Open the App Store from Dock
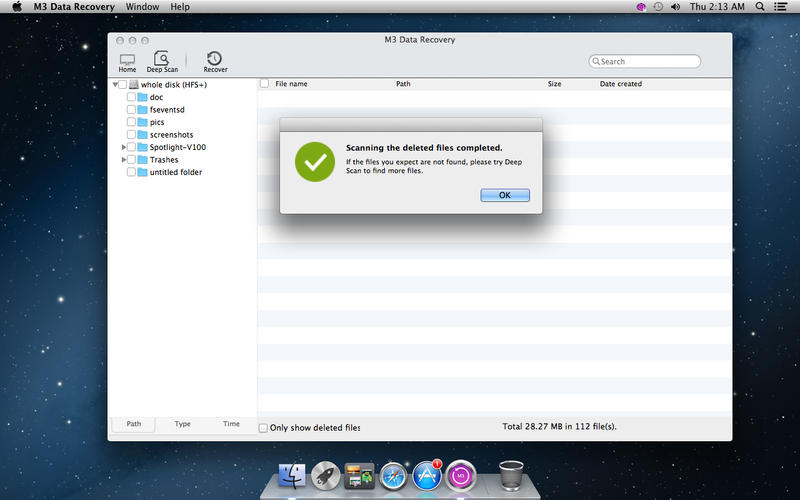 tap(427, 476)
